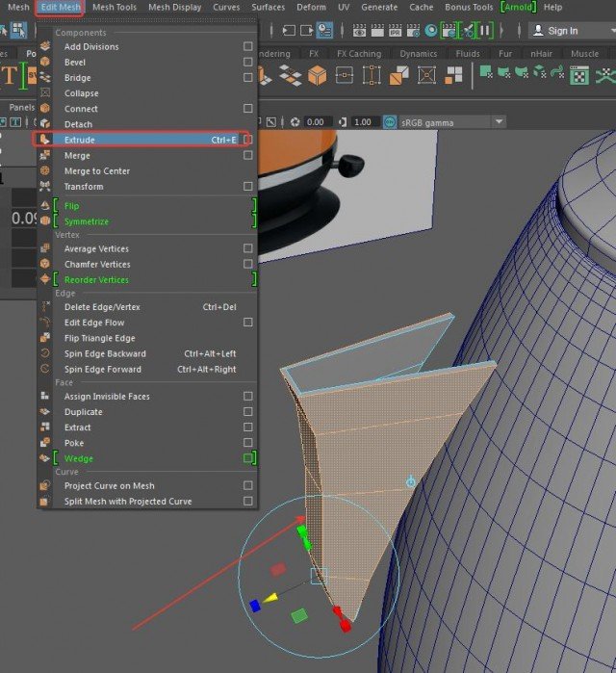Open the Add Divisions option box
This screenshot has height=673, width=616.
coord(248,46)
